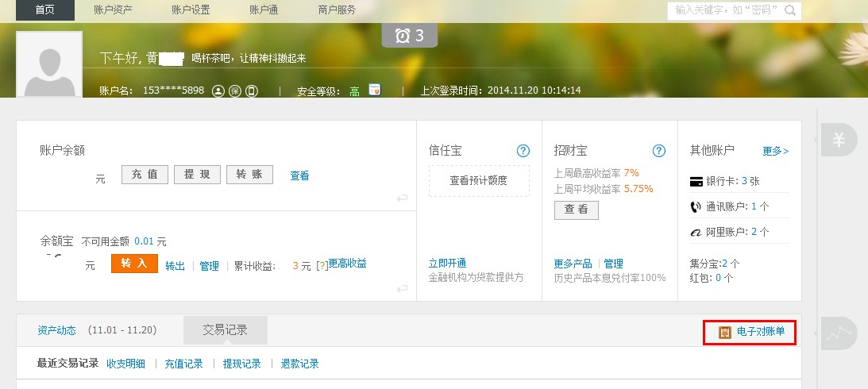Click the search magnifier icon

coord(790,10)
